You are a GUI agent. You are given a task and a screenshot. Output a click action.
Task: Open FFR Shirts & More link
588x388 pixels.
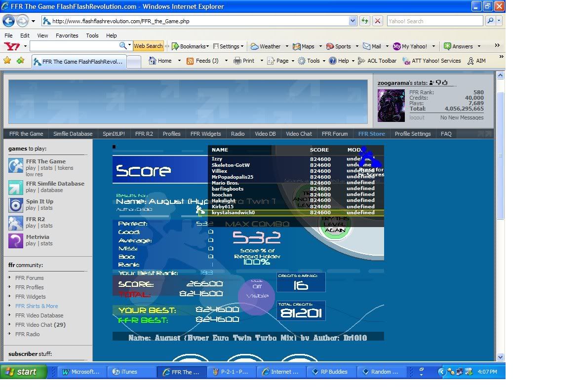click(x=37, y=306)
